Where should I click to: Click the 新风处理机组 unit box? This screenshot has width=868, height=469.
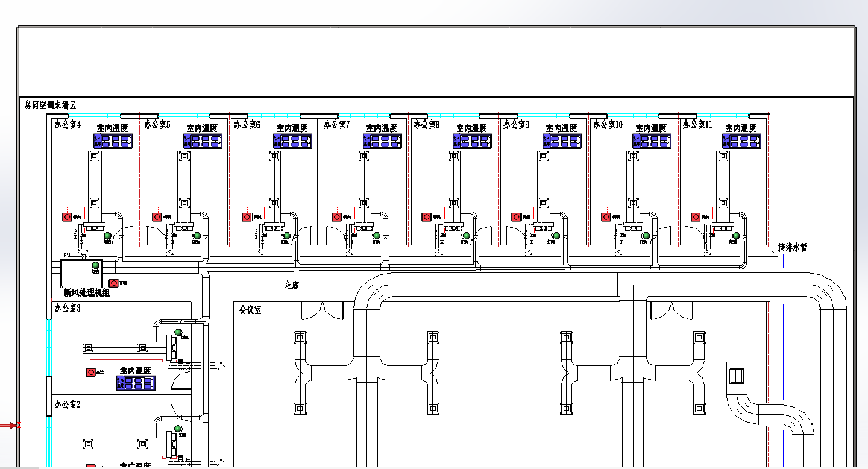pyautogui.click(x=83, y=274)
